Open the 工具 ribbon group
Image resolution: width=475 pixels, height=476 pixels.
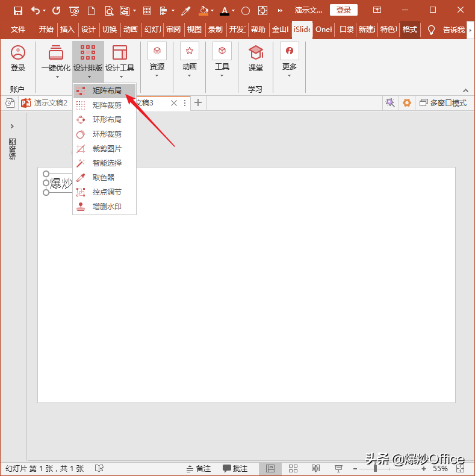click(x=222, y=60)
